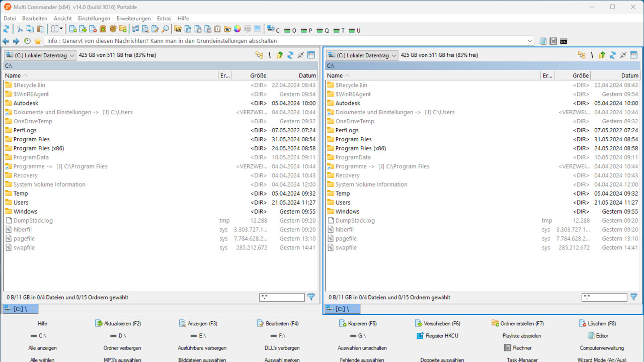
Task: Sort left panel by Größe column header
Action: pos(250,75)
